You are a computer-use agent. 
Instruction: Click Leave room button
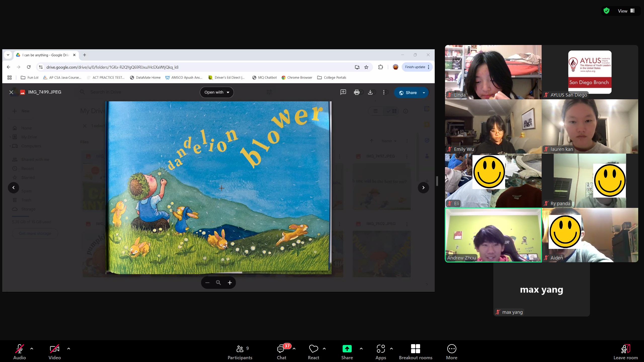click(626, 351)
